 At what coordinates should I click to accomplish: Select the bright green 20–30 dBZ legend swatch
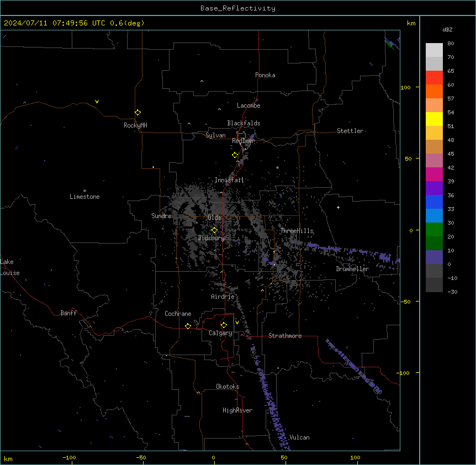[x=434, y=230]
